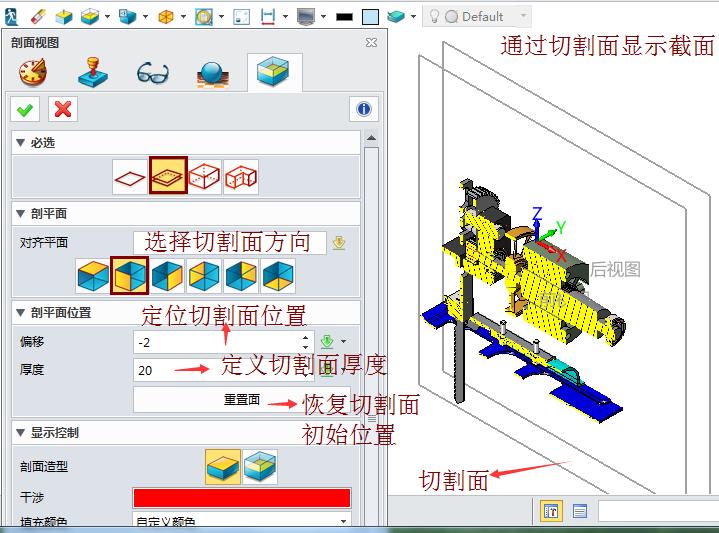Open the blue info help icon
Viewport: 719px width, 533px height.
pyautogui.click(x=363, y=109)
